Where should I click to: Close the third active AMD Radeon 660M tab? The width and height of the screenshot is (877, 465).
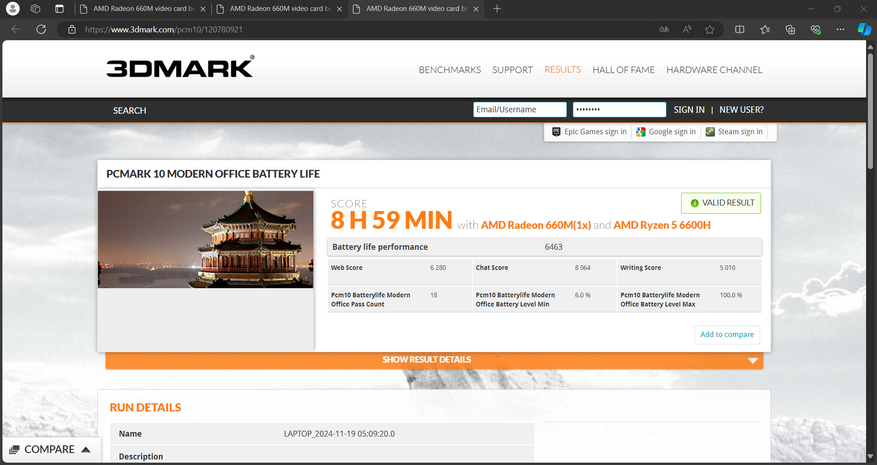(476, 9)
